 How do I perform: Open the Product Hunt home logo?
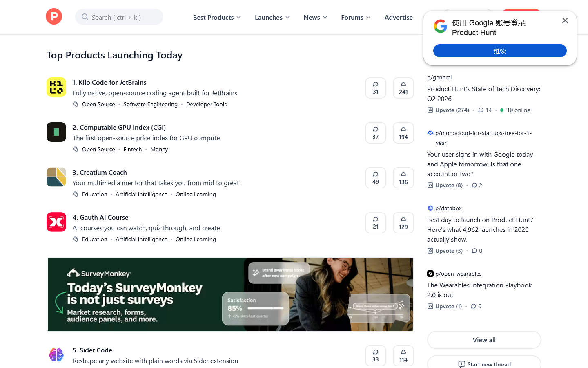coord(54,16)
